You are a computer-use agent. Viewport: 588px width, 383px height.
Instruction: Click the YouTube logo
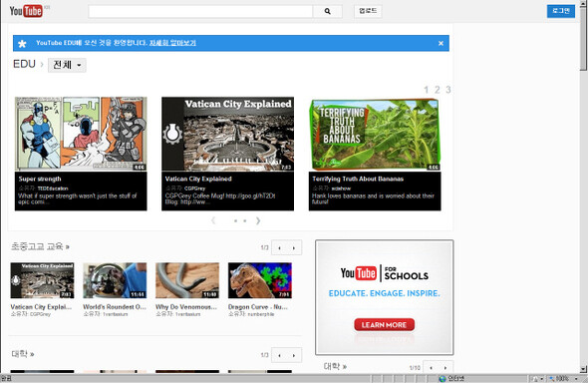(26, 11)
